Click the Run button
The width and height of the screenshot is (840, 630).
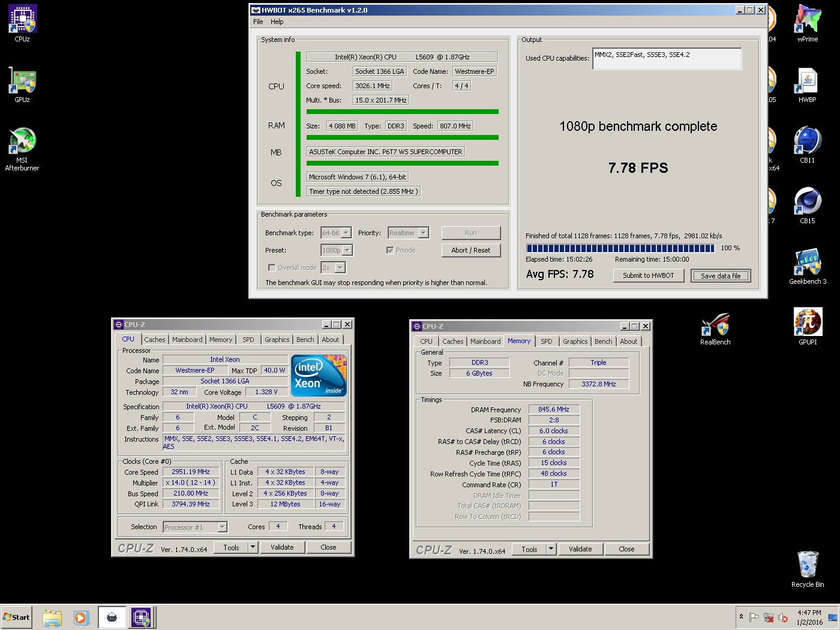coord(471,233)
